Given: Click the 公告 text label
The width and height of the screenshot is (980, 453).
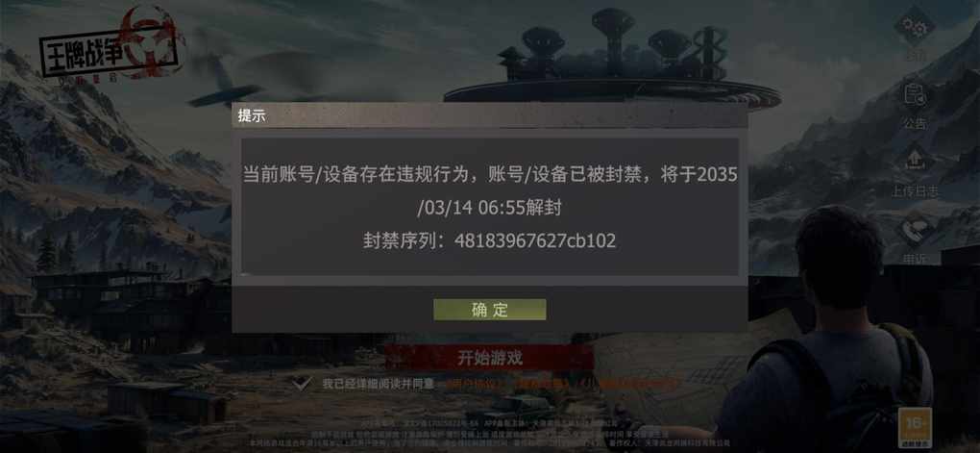Looking at the screenshot, I should click(915, 124).
